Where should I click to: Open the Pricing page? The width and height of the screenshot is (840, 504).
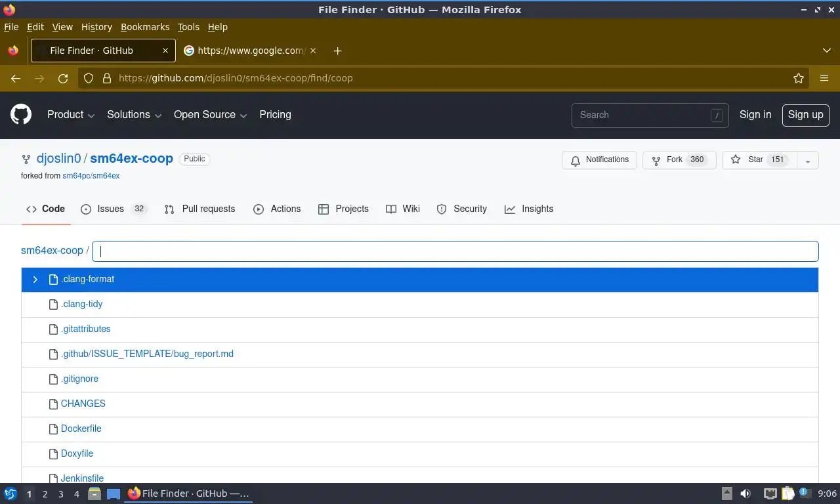click(275, 115)
